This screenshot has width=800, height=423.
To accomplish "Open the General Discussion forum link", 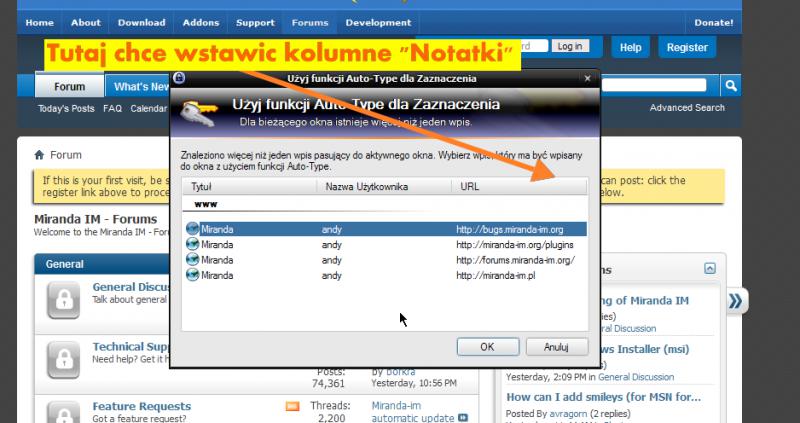I will 129,287.
